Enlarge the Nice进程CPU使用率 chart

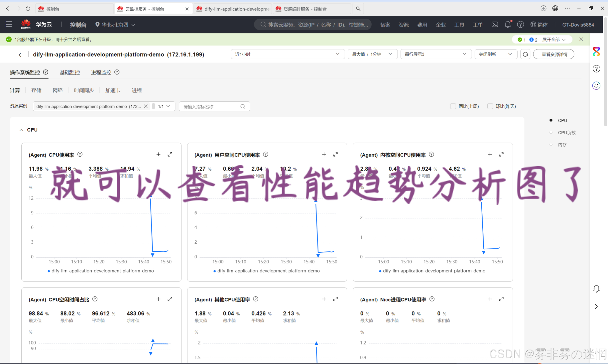[x=501, y=299]
